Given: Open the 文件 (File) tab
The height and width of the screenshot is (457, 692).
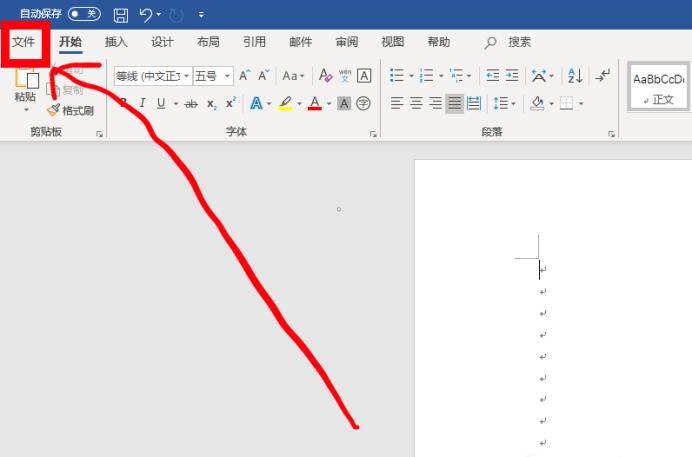Looking at the screenshot, I should 23,42.
